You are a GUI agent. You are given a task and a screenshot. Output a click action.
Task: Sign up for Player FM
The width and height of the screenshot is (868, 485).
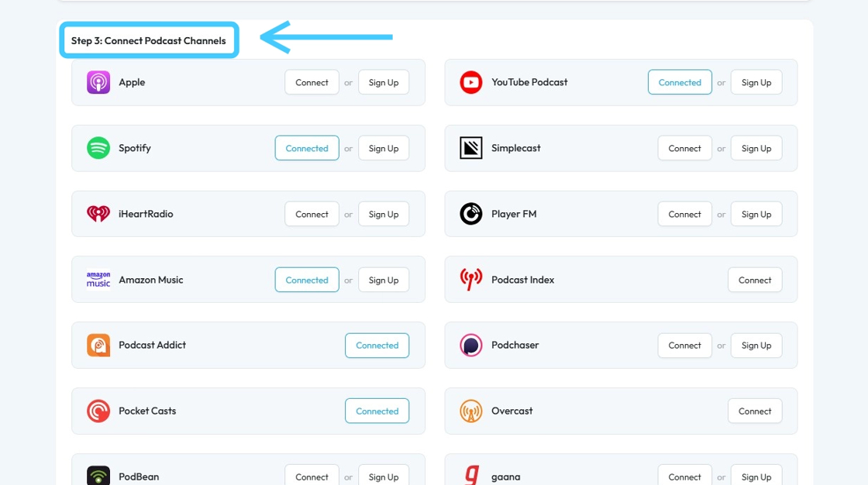[756, 214]
